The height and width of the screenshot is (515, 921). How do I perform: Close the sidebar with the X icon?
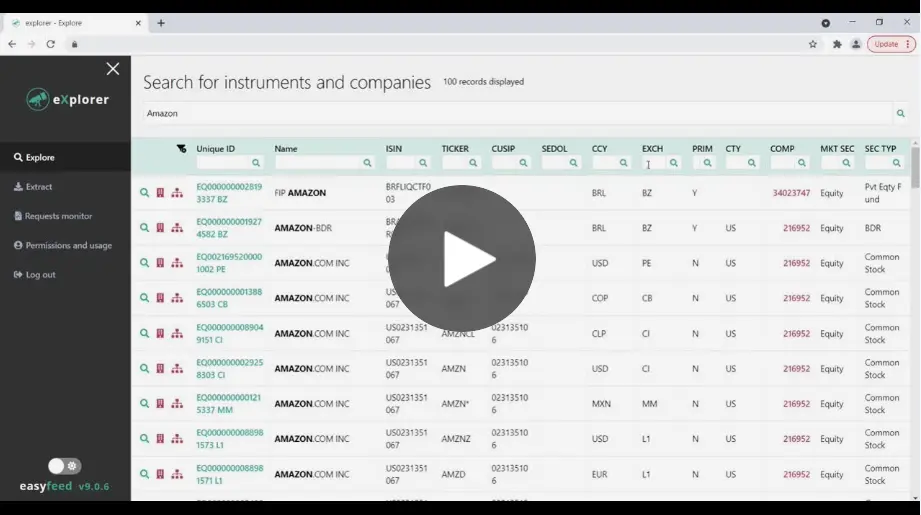[x=113, y=69]
